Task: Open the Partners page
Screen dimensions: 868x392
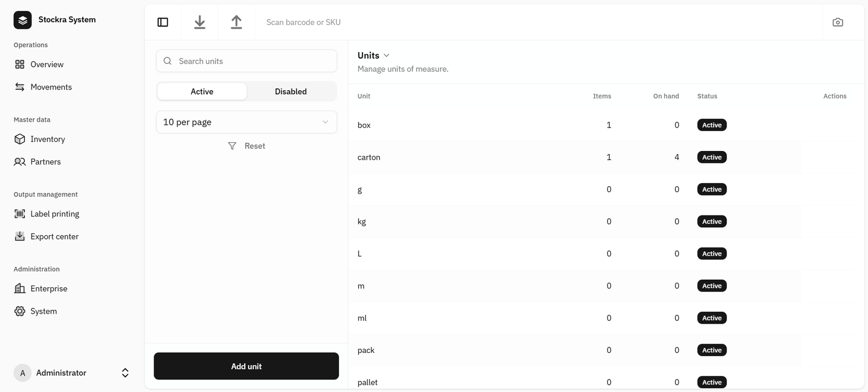Action: click(x=46, y=162)
